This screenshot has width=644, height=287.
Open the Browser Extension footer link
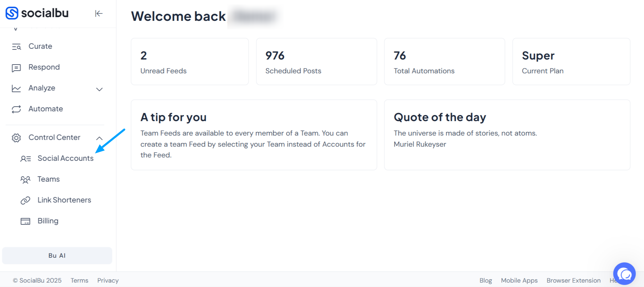[573, 280]
